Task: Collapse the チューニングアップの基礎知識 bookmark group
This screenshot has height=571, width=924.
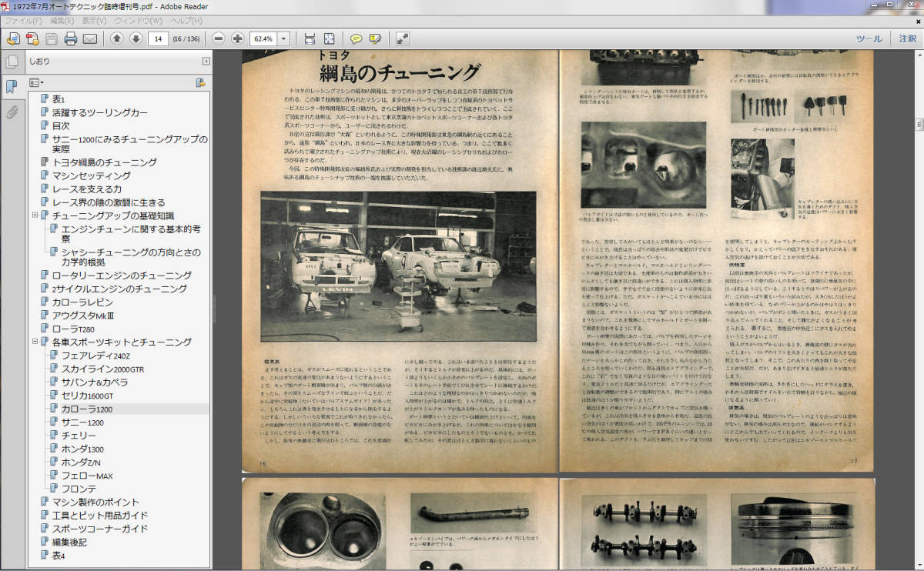Action: point(35,215)
